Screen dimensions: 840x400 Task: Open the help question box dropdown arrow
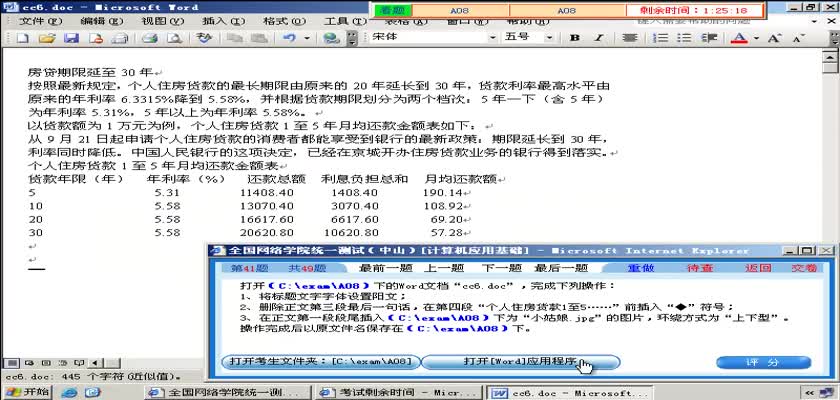(x=814, y=21)
